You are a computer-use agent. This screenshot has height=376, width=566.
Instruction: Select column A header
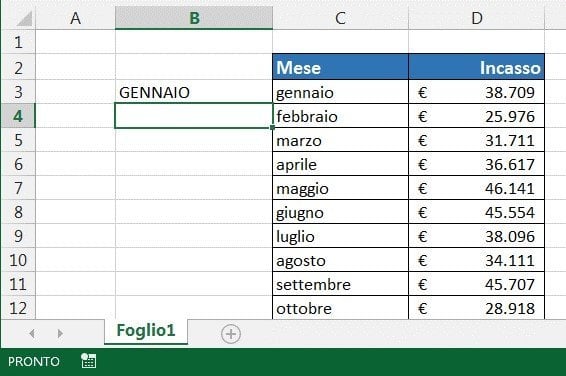pos(75,18)
